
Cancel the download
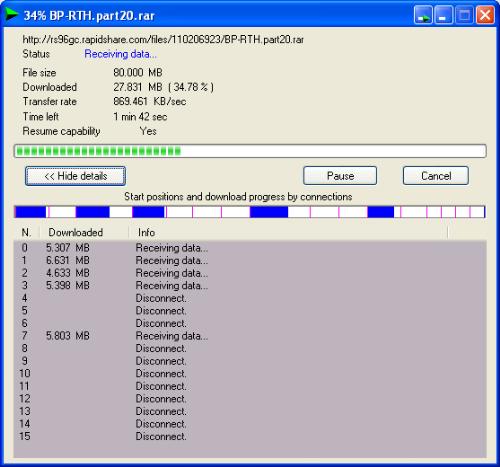(436, 176)
